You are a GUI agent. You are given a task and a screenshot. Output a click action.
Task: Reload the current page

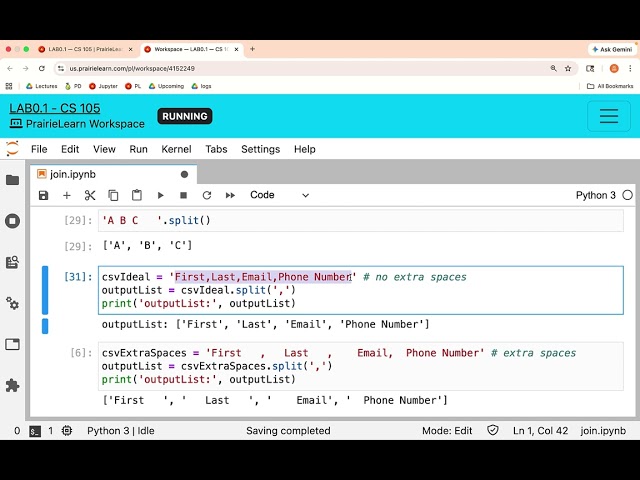coord(42,69)
